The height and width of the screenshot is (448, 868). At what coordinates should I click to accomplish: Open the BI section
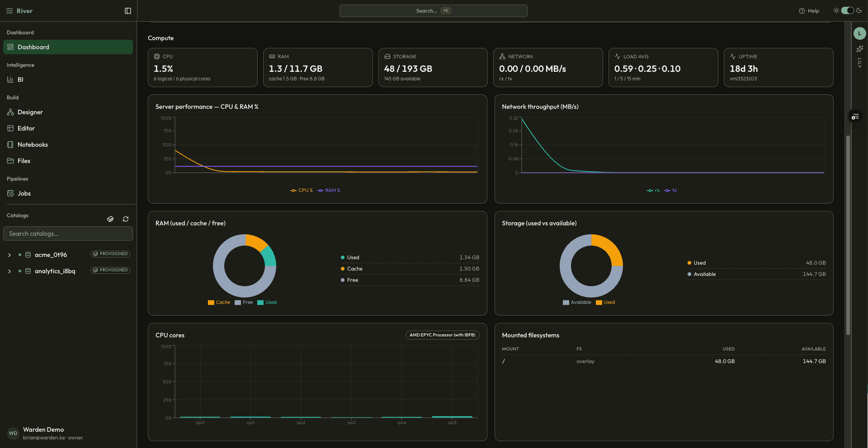pos(68,79)
